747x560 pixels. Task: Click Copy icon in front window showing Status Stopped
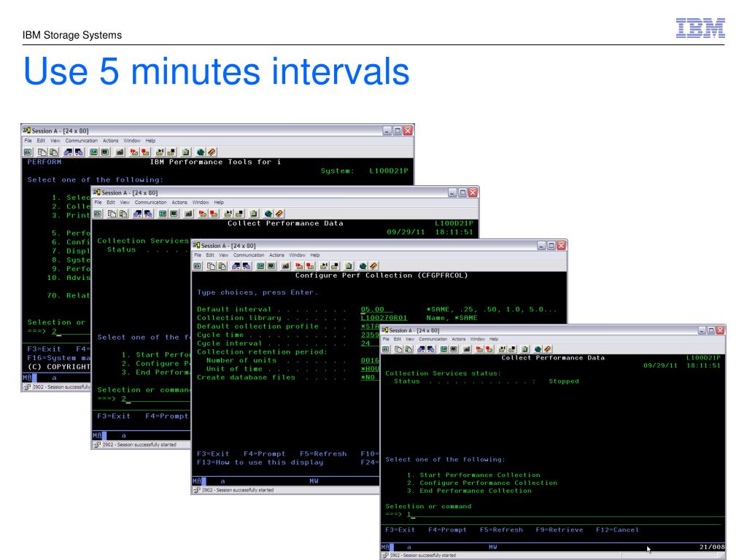point(398,349)
